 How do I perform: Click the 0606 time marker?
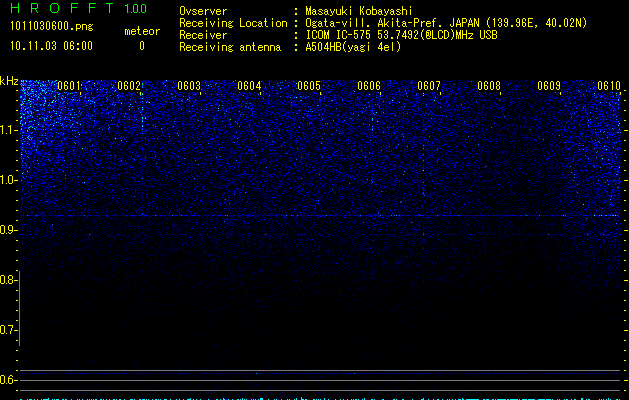click(x=369, y=86)
